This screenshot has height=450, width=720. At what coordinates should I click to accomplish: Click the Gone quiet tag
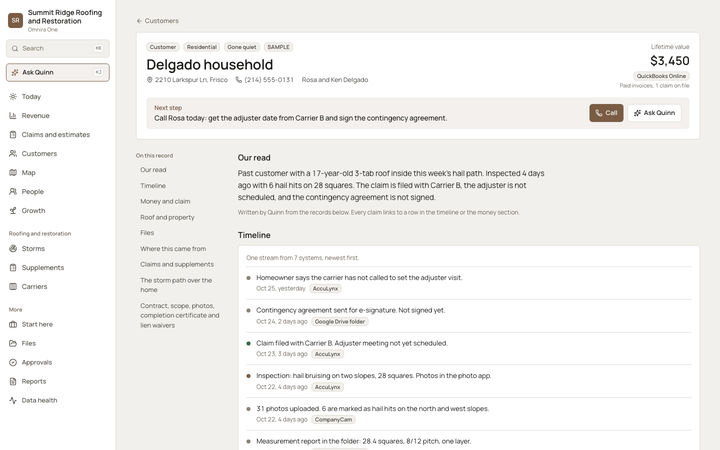coord(242,47)
